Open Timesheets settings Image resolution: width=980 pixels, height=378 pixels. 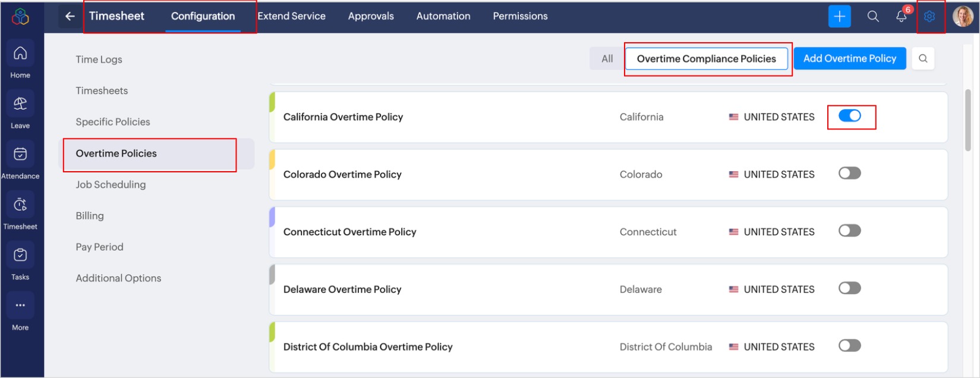point(102,90)
